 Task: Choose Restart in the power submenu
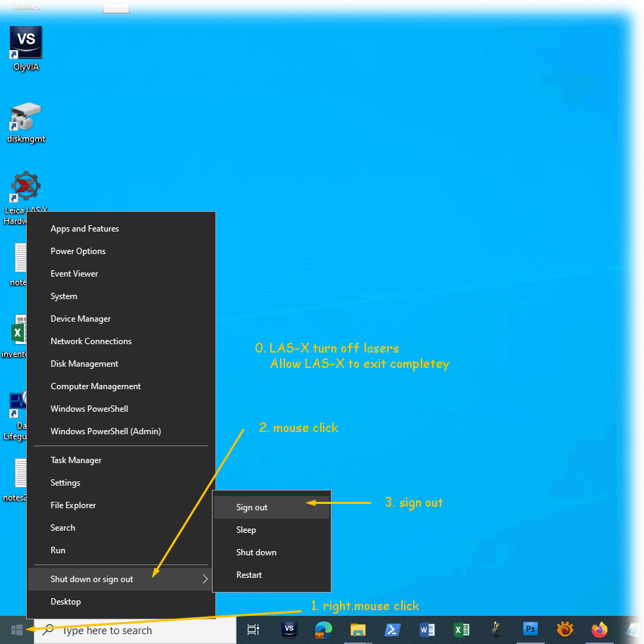pyautogui.click(x=249, y=575)
